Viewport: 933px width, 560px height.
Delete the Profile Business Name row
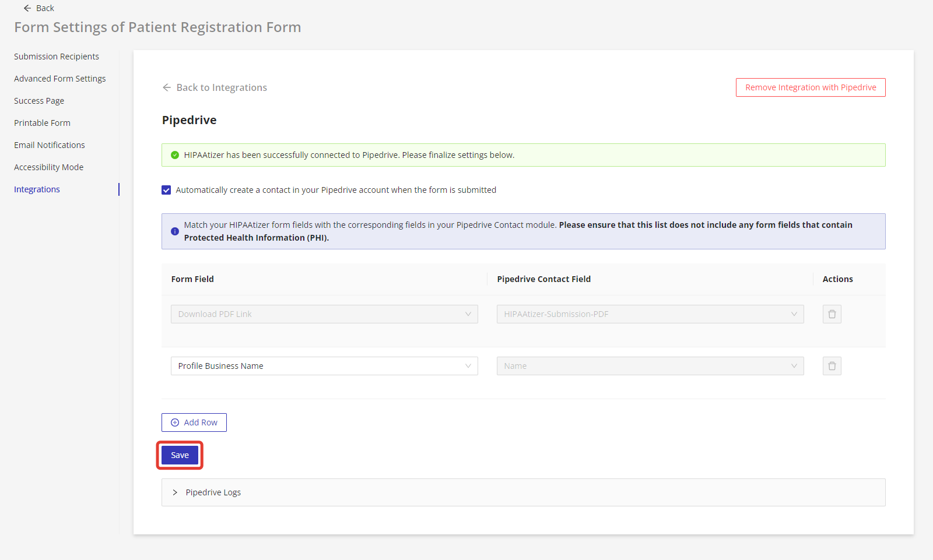(832, 366)
